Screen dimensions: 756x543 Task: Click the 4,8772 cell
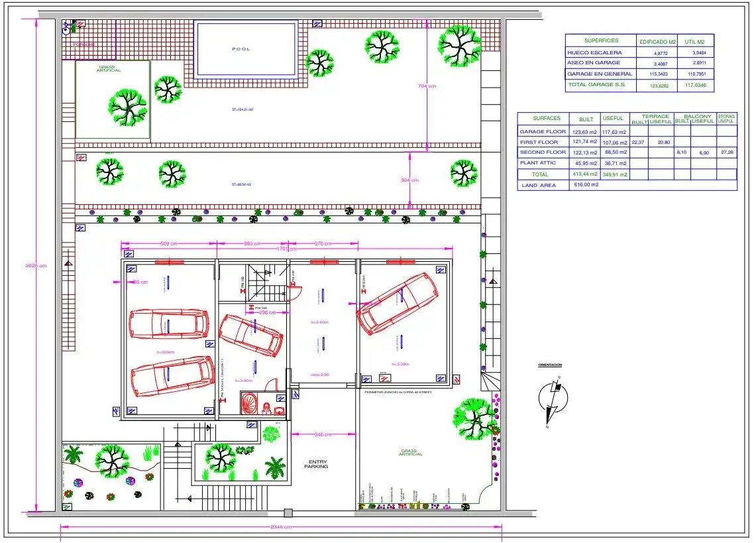tap(661, 54)
